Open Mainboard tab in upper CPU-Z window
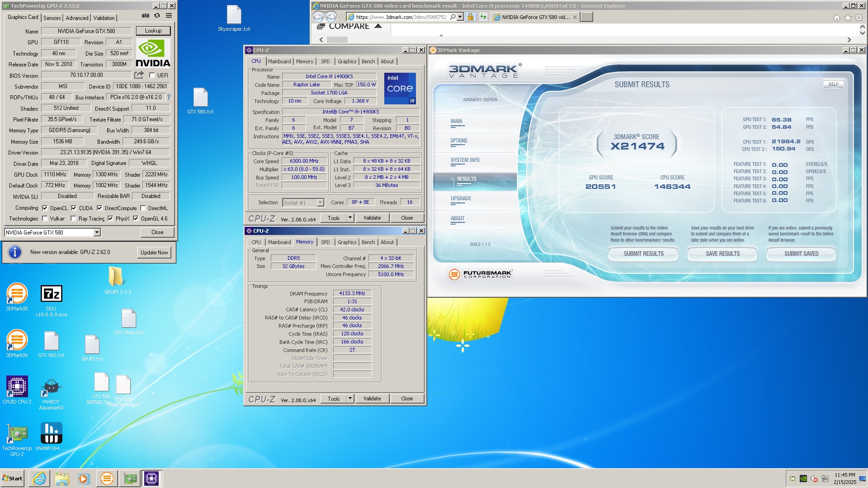868x488 pixels. click(x=279, y=61)
